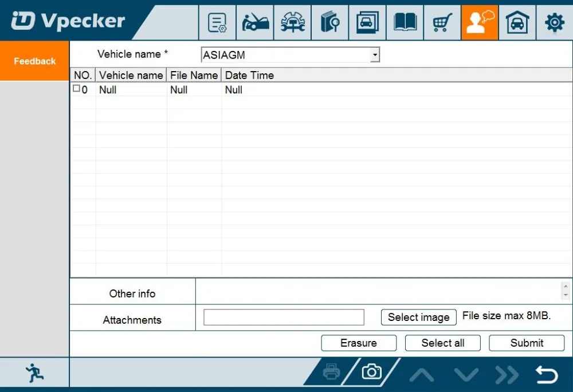Click Null under File Name column

point(179,90)
